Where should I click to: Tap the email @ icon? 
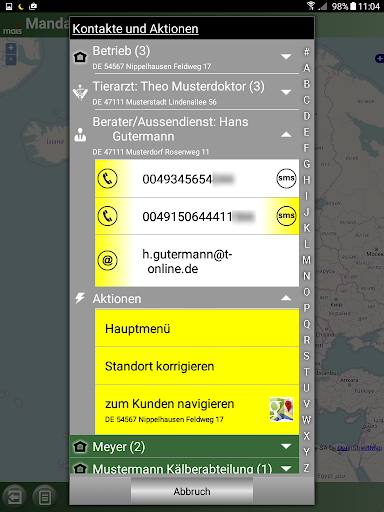tap(107, 260)
